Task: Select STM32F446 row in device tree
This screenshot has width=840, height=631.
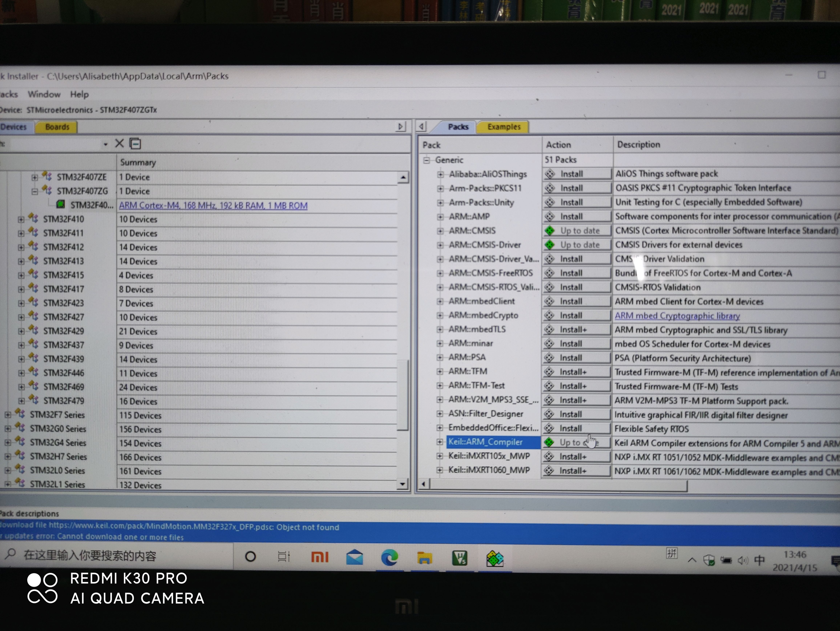Action: pyautogui.click(x=63, y=373)
